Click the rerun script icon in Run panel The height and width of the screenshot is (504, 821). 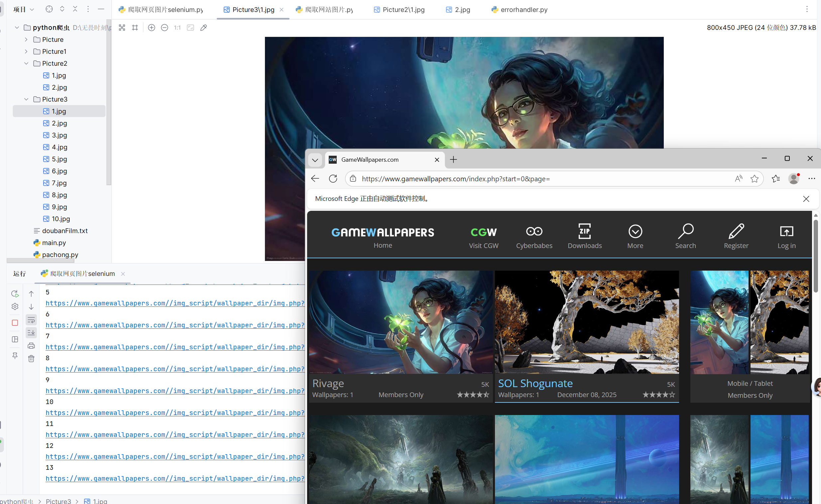(15, 294)
